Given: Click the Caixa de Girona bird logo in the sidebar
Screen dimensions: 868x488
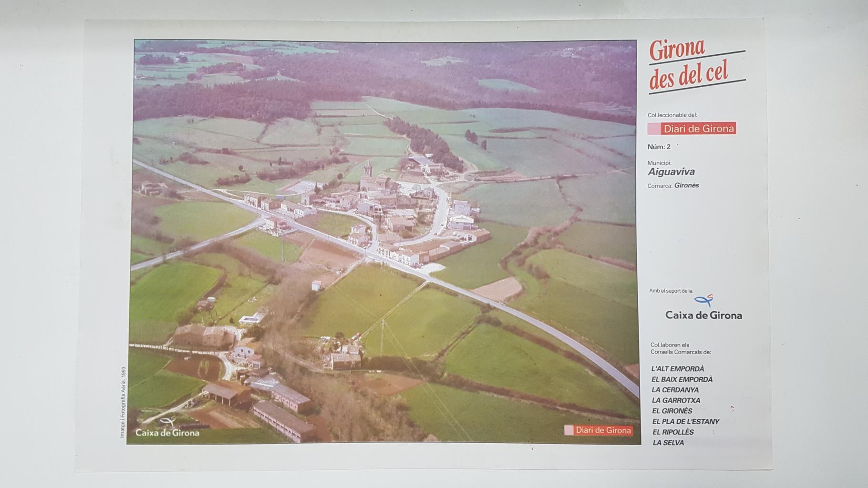Looking at the screenshot, I should tap(704, 300).
